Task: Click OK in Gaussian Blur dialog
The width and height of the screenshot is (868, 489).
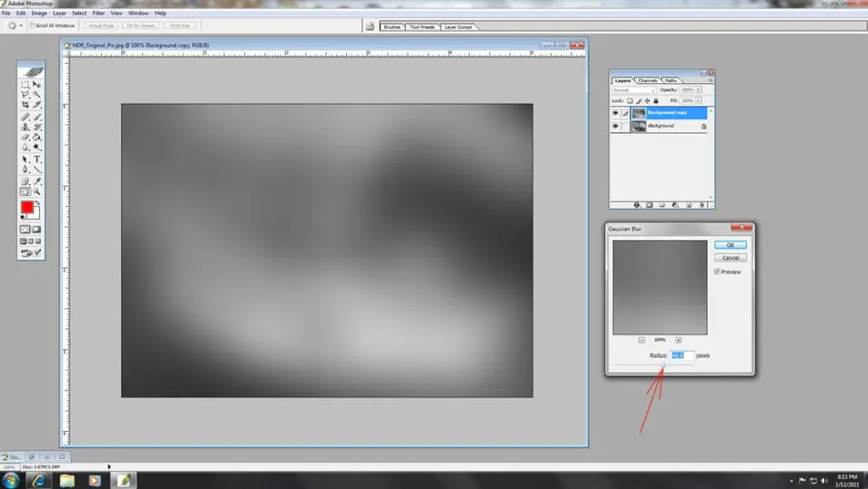Action: 731,245
